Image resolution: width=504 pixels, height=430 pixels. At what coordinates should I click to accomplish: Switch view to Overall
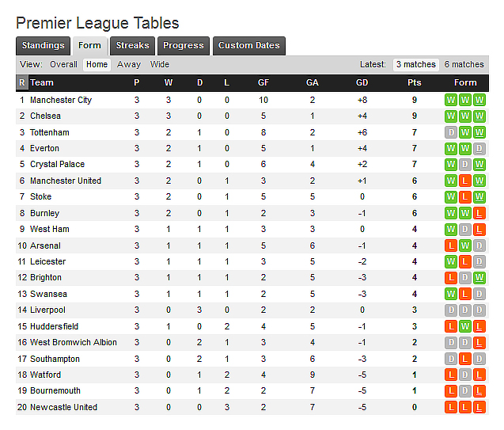tap(63, 65)
